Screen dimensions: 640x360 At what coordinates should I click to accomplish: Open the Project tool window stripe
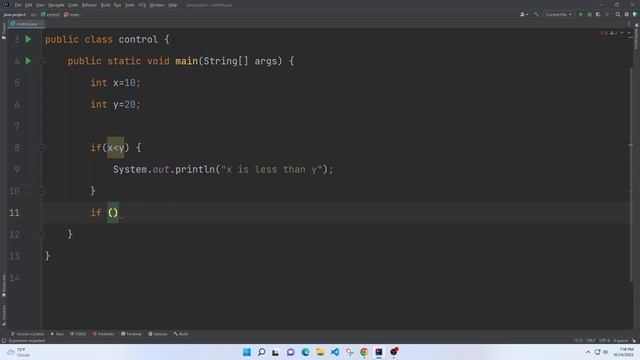pyautogui.click(x=4, y=31)
